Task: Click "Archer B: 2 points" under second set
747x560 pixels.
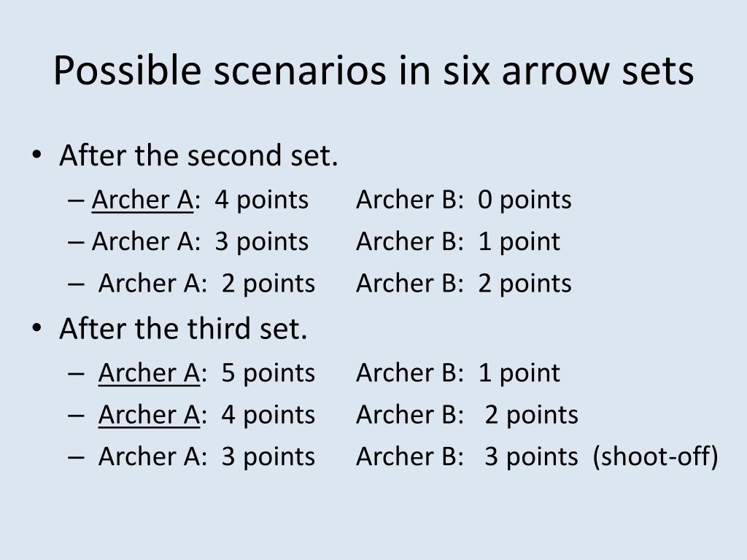Action: tap(463, 284)
